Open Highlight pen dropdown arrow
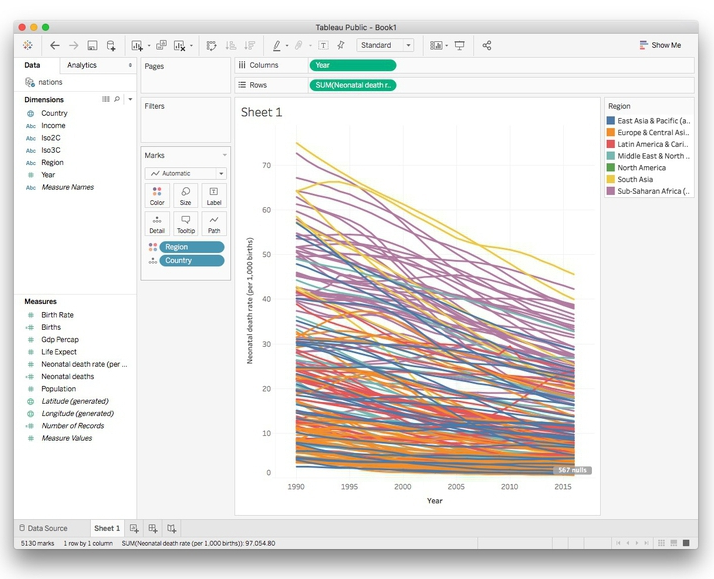Screen dimensions: 714x579 (x=287, y=46)
